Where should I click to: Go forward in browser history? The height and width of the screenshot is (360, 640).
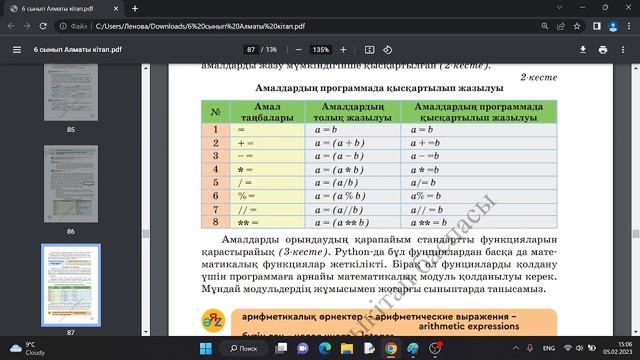[27, 26]
